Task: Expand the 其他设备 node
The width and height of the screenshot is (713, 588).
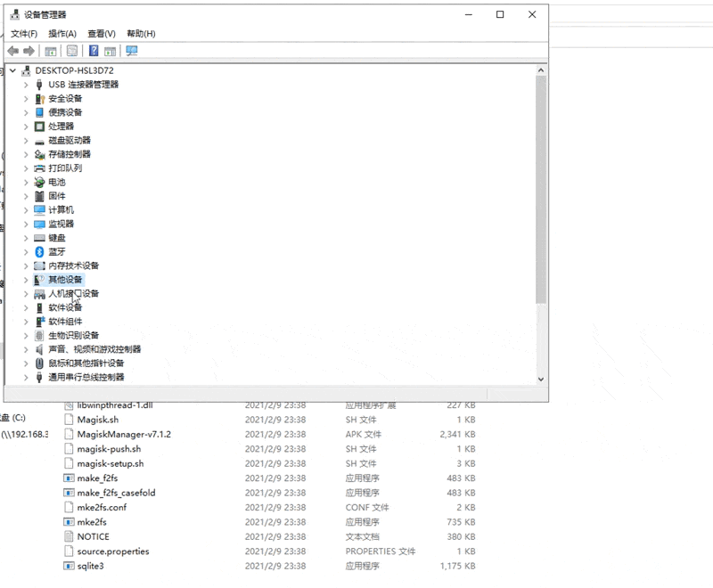Action: tap(26, 280)
